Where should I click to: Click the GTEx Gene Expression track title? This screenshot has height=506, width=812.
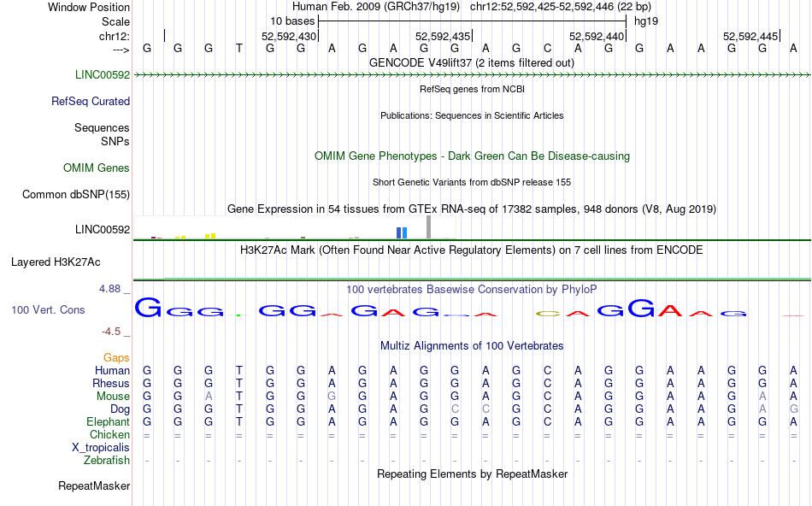click(x=472, y=209)
